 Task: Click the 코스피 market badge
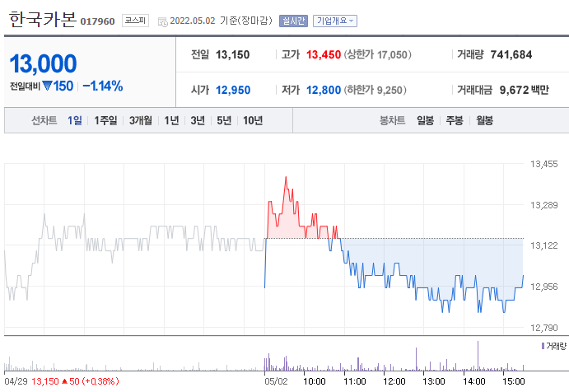point(135,21)
